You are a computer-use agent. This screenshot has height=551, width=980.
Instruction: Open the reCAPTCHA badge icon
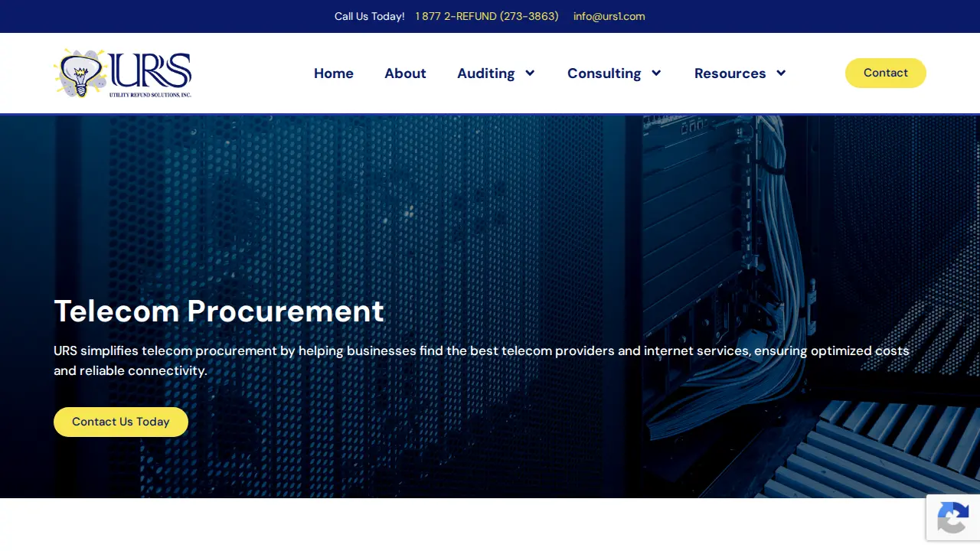[x=953, y=518]
